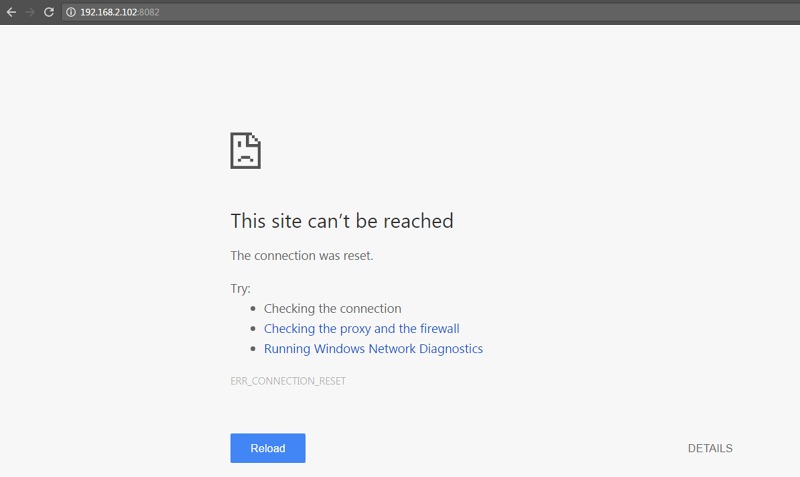Click the port number 8082 in the URL
The width and height of the screenshot is (800, 477).
tap(149, 12)
